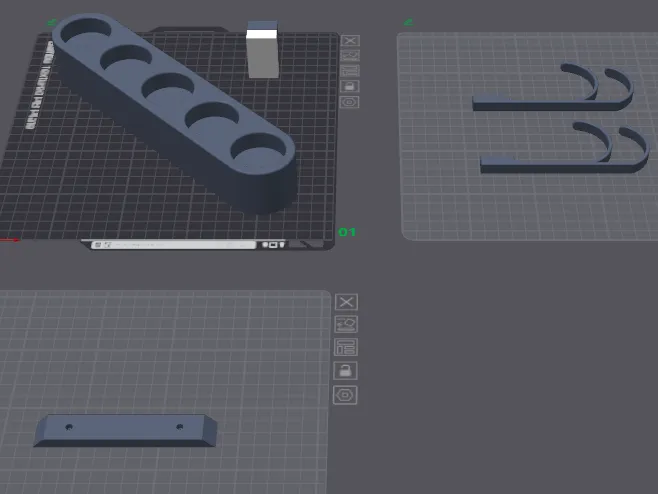Image resolution: width=658 pixels, height=494 pixels.
Task: Remove plate 01 with its X icon
Action: click(350, 41)
